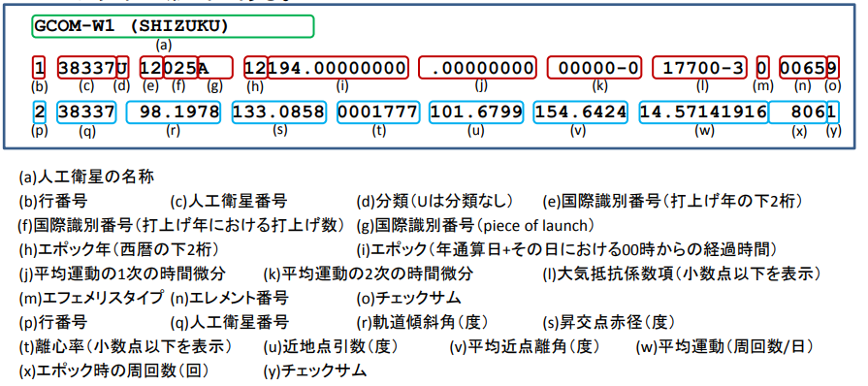
Task: Click the mean motion value 14.57141916
Action: click(704, 112)
